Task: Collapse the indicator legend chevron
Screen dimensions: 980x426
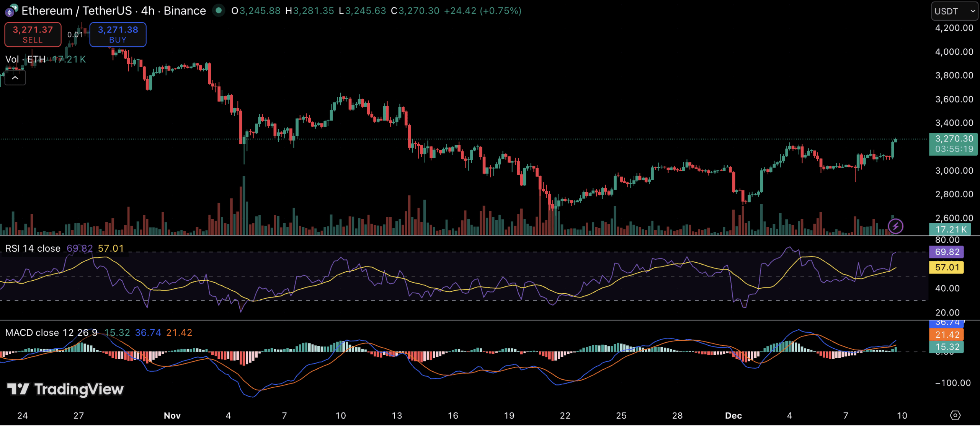Action: (15, 78)
